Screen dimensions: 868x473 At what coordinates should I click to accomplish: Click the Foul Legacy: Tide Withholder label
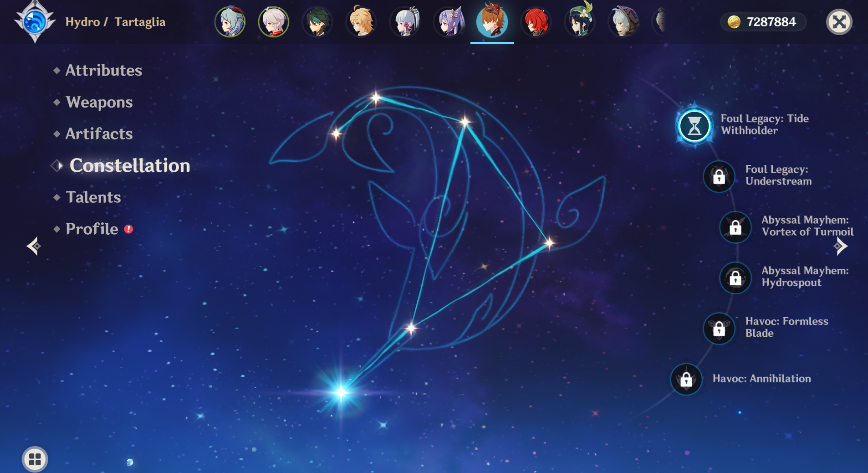point(765,124)
